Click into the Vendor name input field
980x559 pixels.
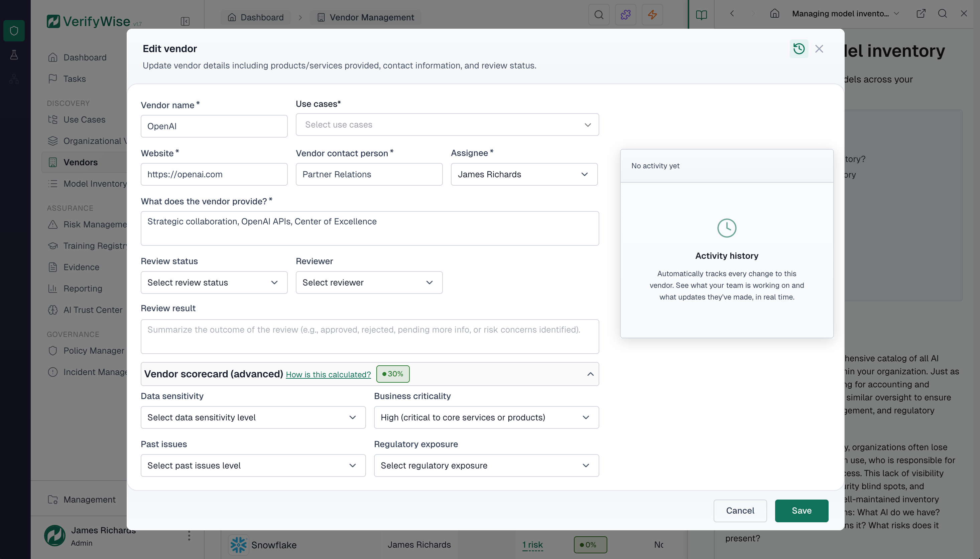(x=214, y=126)
